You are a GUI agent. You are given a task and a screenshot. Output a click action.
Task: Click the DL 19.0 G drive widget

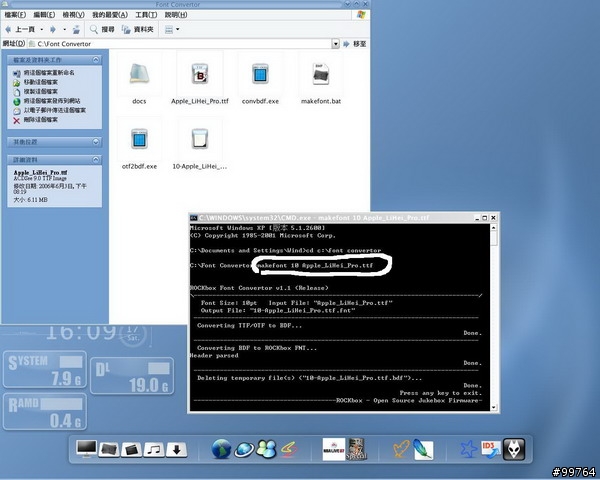(x=132, y=376)
